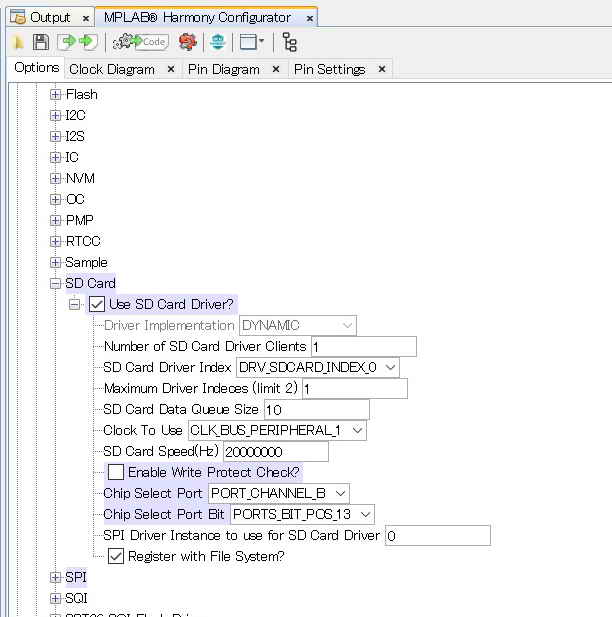This screenshot has width=612, height=617.
Task: Switch to the Output tab
Action: point(50,17)
